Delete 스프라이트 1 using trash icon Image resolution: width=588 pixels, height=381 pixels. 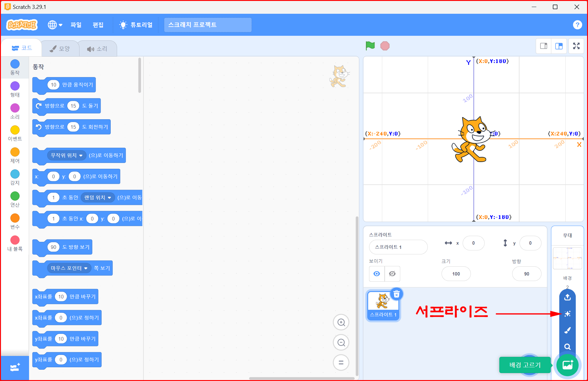click(396, 294)
